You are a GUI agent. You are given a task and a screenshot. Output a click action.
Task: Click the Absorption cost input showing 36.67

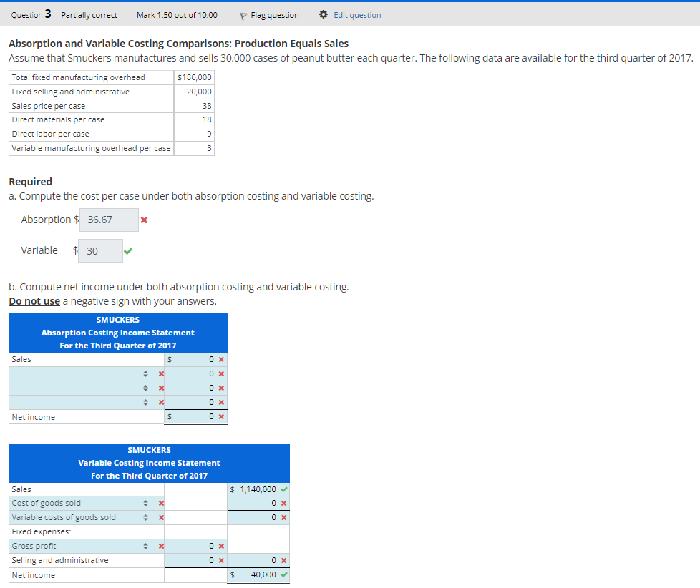tap(107, 220)
